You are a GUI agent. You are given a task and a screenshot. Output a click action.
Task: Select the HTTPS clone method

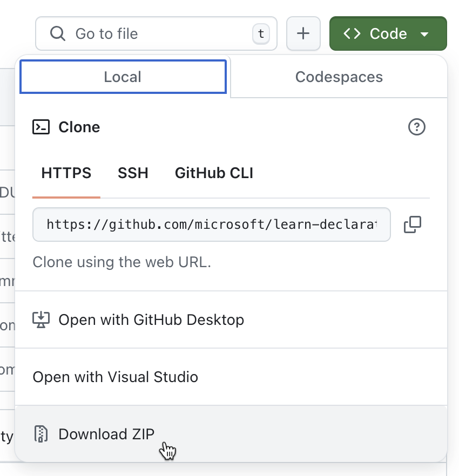pyautogui.click(x=66, y=173)
